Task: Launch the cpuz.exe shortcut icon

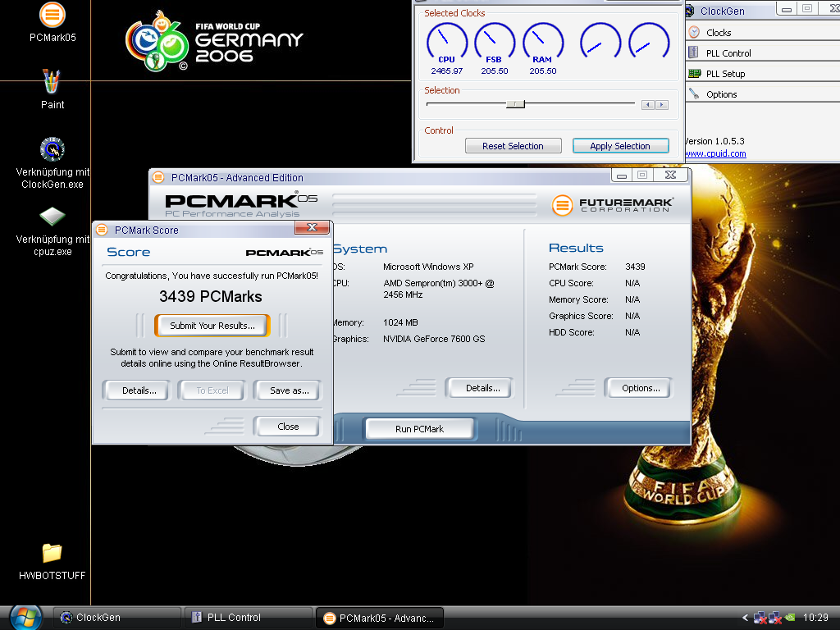Action: click(52, 217)
